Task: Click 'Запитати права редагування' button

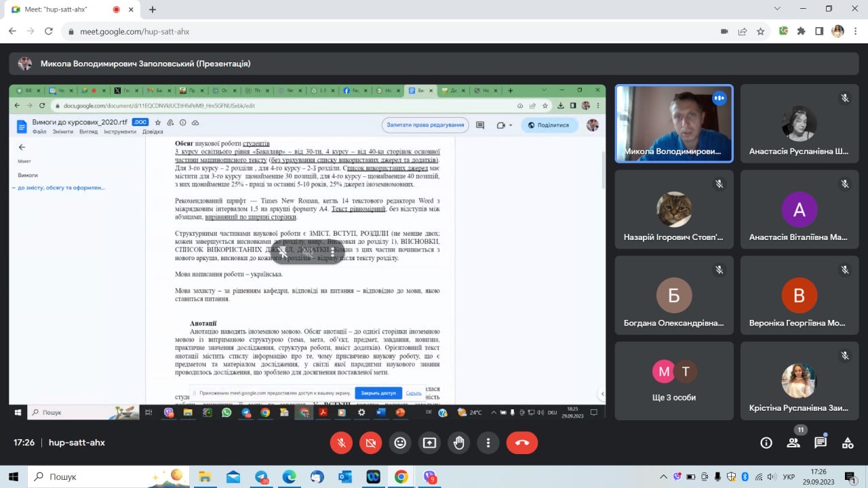Action: pos(426,125)
